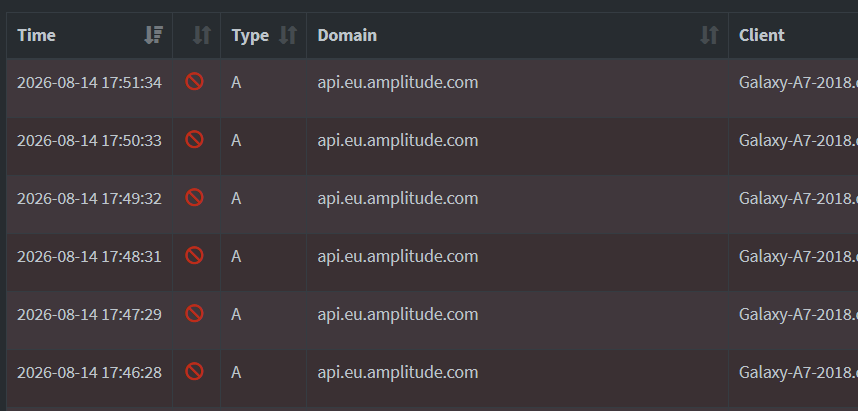Select timestamp 2026-08-14 17:51:34
The image size is (858, 411).
click(x=89, y=83)
